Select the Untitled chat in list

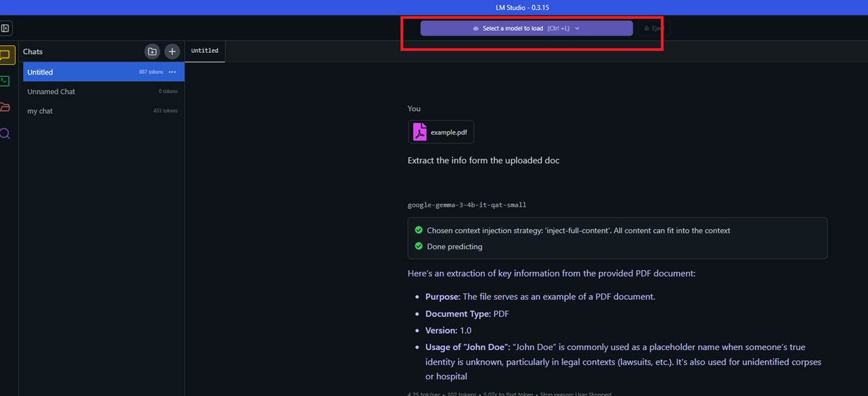(103, 72)
